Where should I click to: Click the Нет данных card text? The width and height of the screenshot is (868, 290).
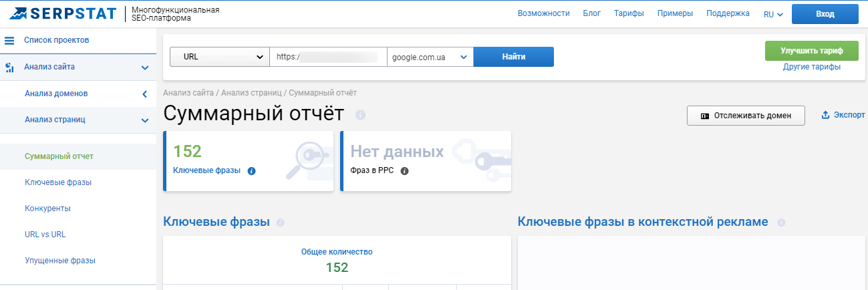[x=398, y=151]
